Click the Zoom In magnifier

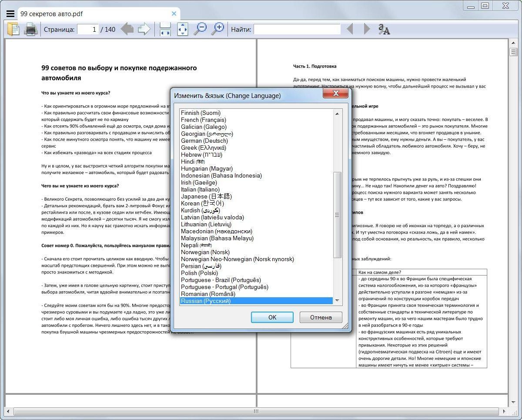(217, 29)
